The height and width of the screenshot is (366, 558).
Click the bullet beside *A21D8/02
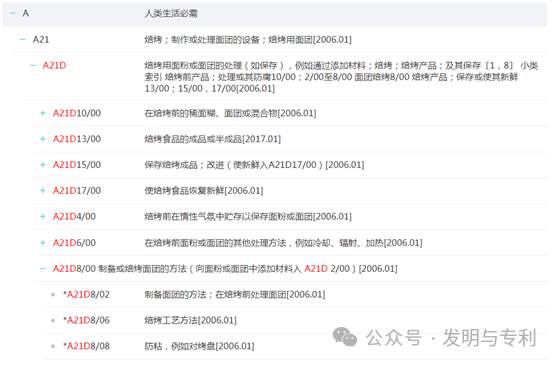[53, 295]
